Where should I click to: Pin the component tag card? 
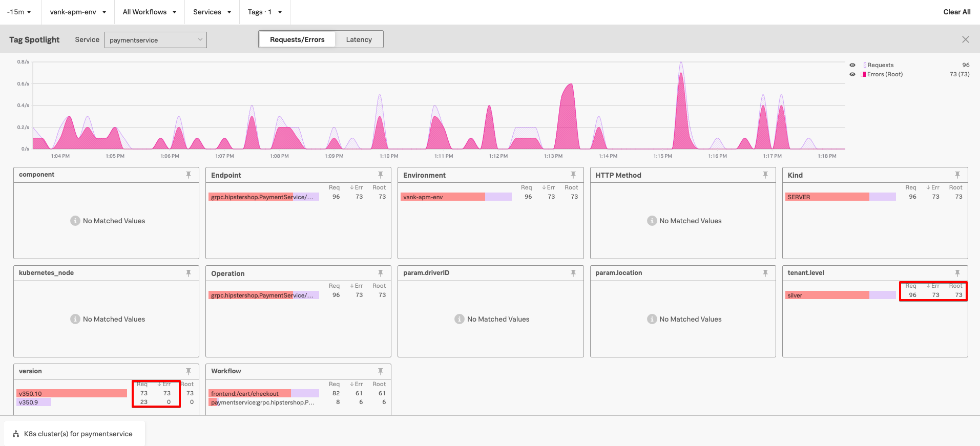click(x=189, y=175)
